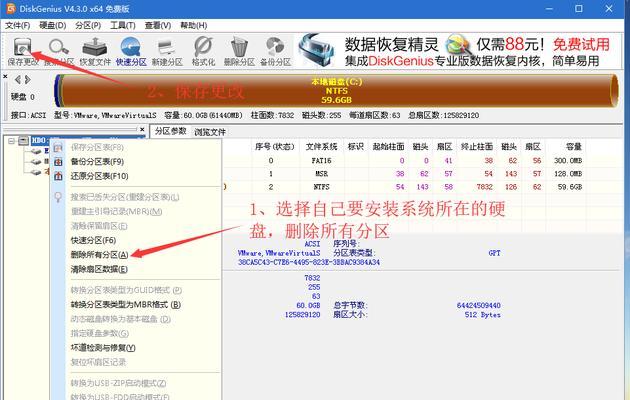
Task: Click the Recover Files (恢复文件) toolbar icon
Action: (x=94, y=47)
